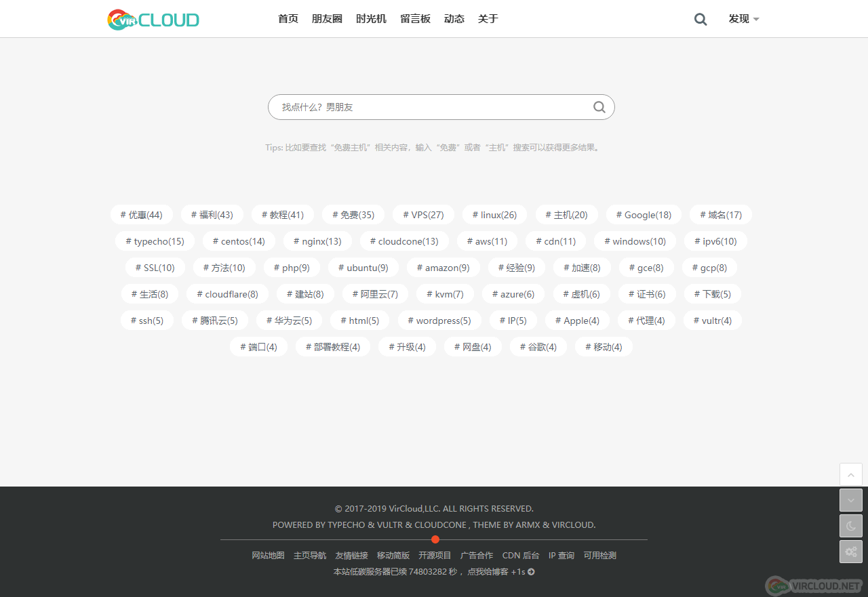
Task: Open the nginx(13) tag
Action: (317, 241)
